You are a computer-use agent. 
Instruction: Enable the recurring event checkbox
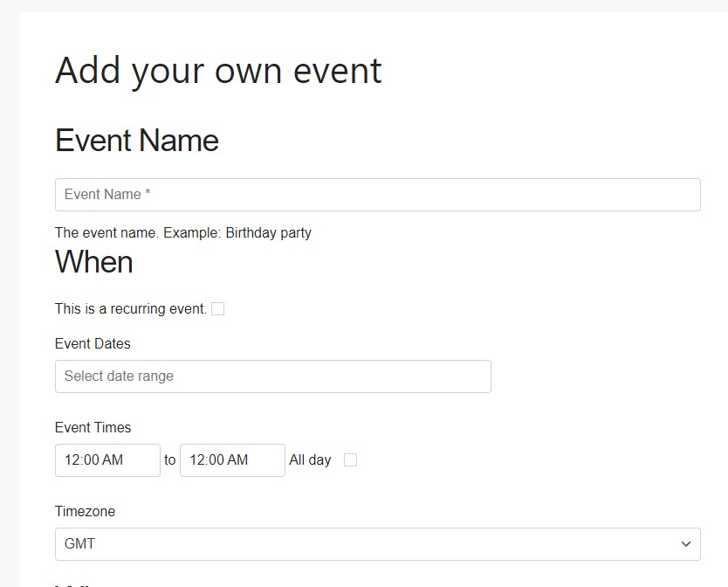pos(218,308)
